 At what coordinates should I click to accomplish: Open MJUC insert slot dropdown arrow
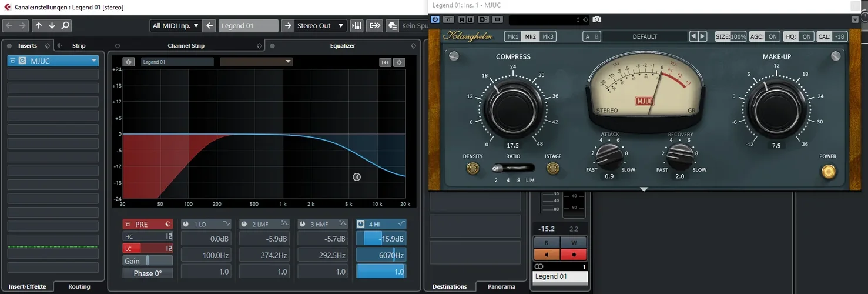93,61
